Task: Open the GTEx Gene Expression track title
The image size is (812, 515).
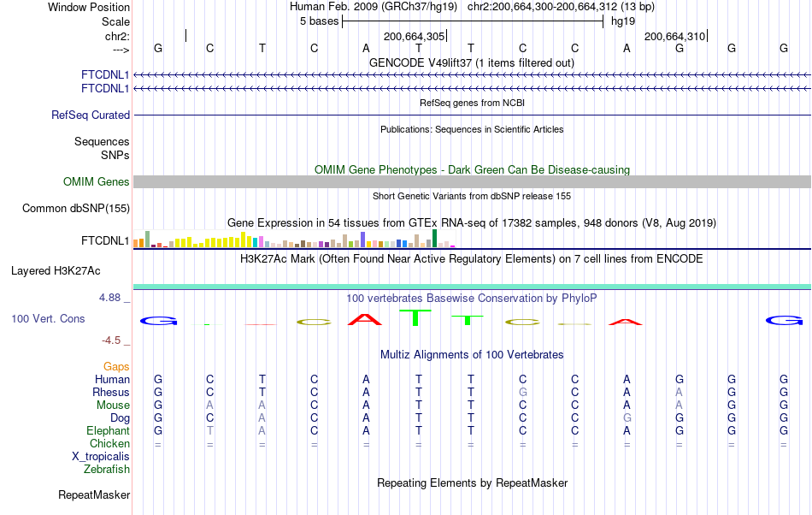Action: tap(472, 222)
